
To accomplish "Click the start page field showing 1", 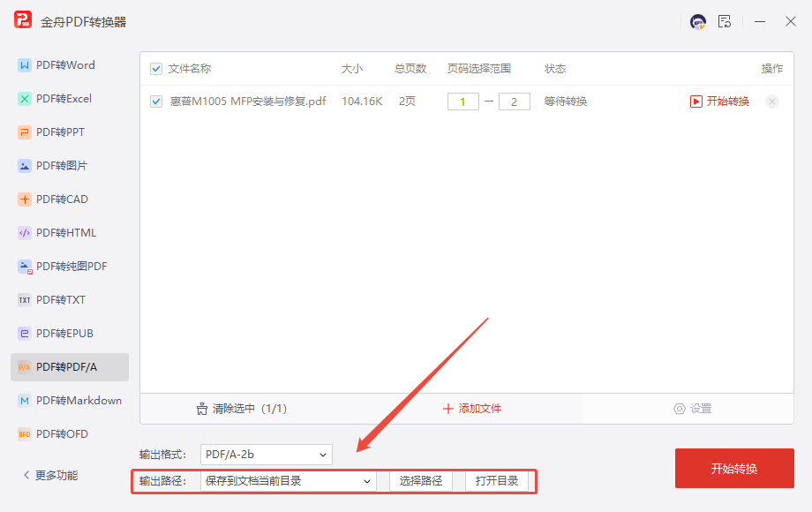I will click(463, 102).
